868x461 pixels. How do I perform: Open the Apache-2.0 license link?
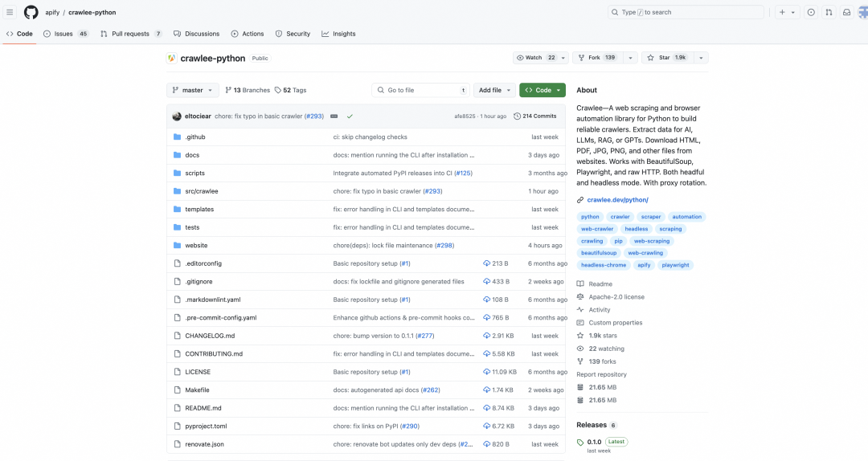[x=616, y=297]
